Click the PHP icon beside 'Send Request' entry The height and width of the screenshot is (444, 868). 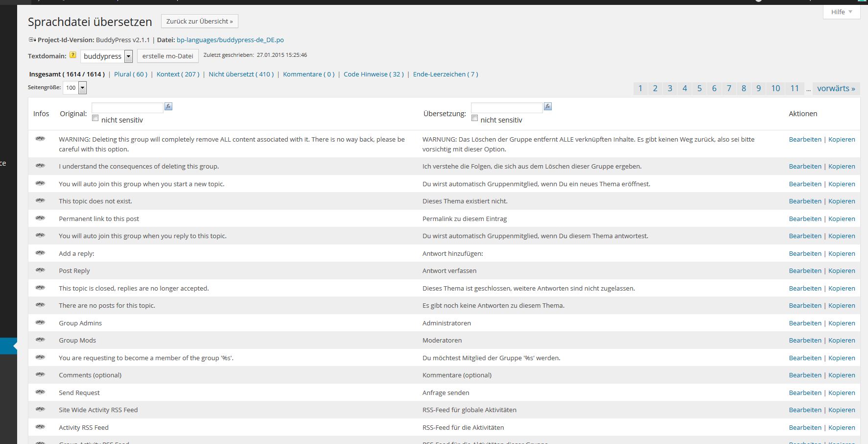tap(41, 392)
